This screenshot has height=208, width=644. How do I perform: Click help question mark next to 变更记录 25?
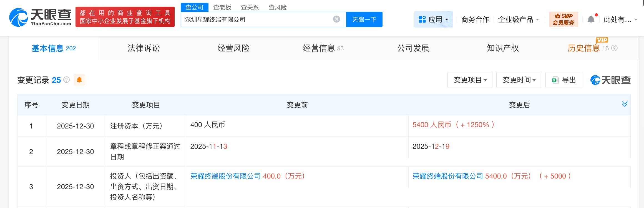(67, 80)
